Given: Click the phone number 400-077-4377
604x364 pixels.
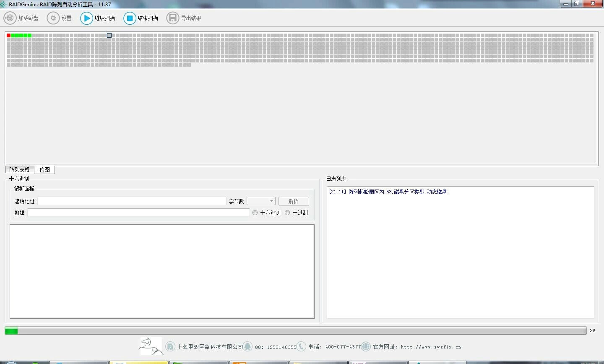Looking at the screenshot, I should (343, 347).
